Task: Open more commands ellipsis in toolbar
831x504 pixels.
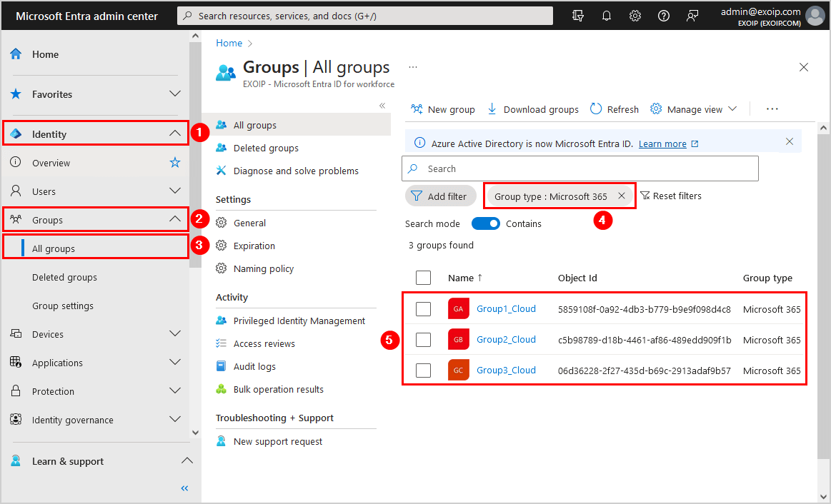Action: click(x=772, y=109)
